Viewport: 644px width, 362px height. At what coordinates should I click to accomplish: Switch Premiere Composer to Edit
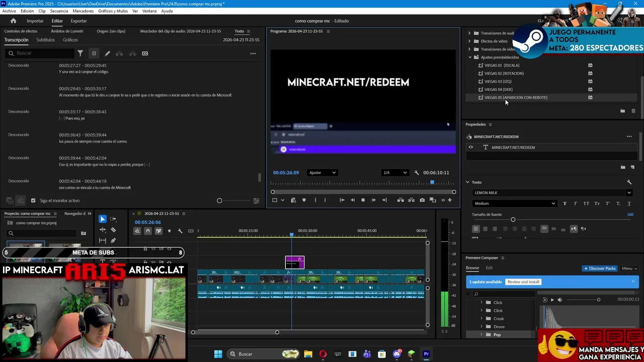(489, 268)
